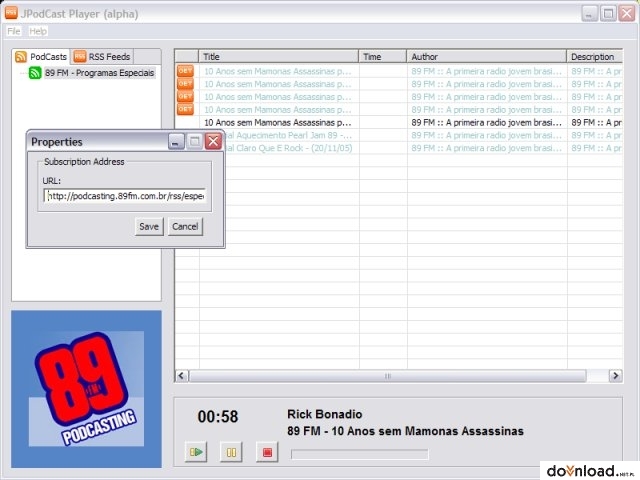Select the black-text 10 Anos sem Mamonas row
This screenshot has width=640, height=480.
coord(398,122)
